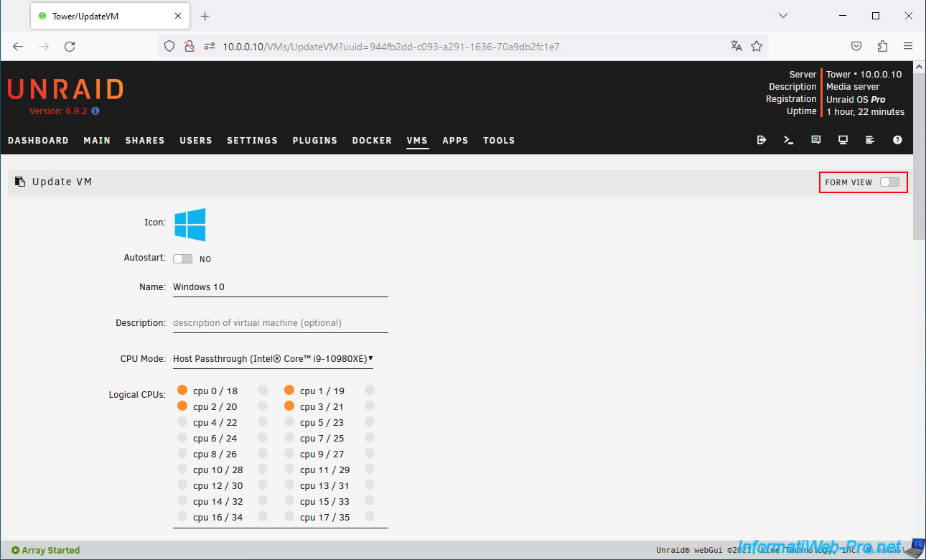Open the DOCKER menu
The image size is (926, 560).
point(372,141)
